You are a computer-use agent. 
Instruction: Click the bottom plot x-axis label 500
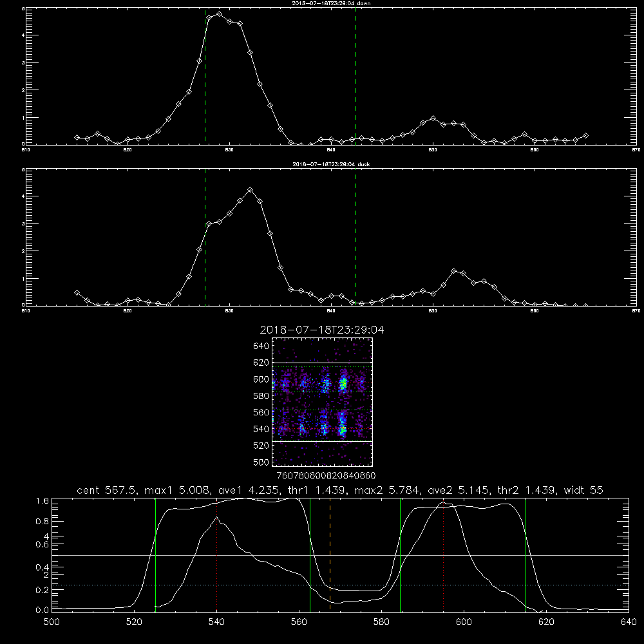[52, 622]
